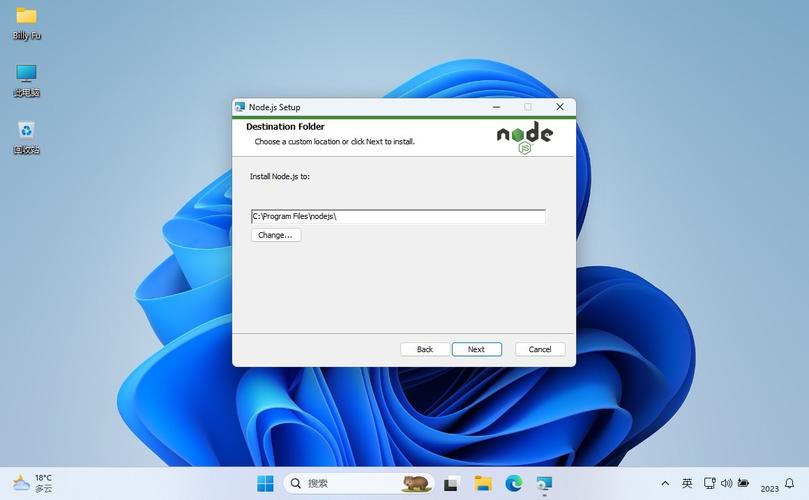
Task: Click the 'Install Node.js to:' label
Action: (280, 176)
